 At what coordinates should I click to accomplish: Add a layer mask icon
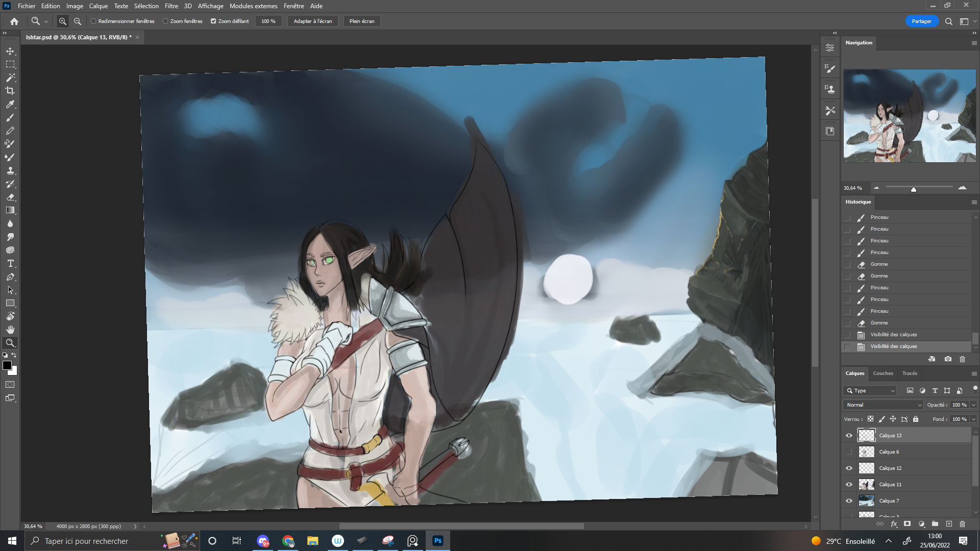(907, 523)
